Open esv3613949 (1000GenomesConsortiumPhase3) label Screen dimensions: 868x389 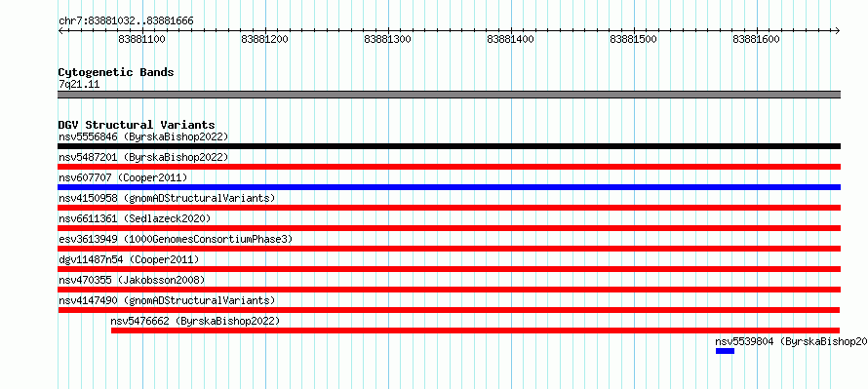click(176, 239)
